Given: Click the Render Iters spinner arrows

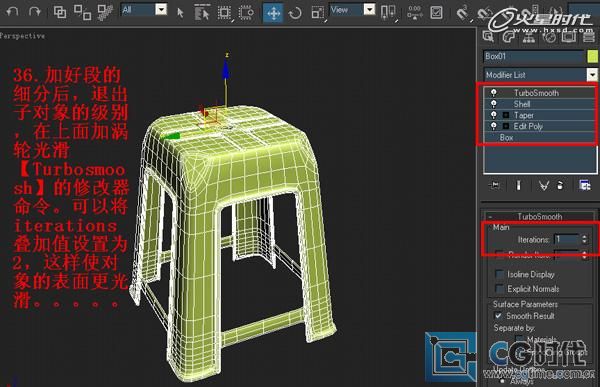Looking at the screenshot, I should point(584,255).
